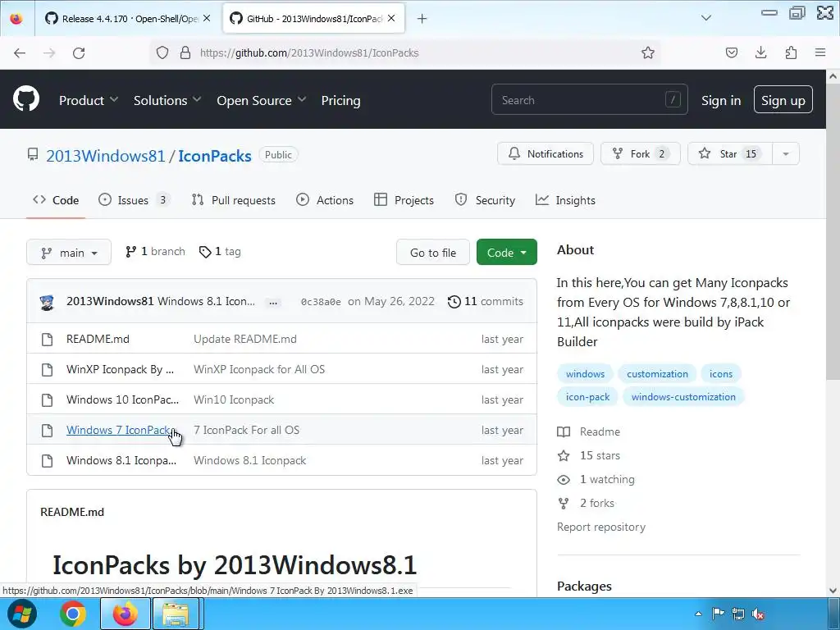
Task: Close the GitHub IconPacks tab
Action: pos(391,18)
